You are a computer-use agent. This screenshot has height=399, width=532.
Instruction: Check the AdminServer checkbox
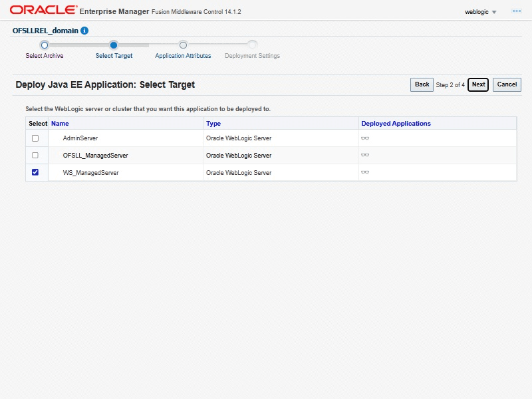(35, 138)
